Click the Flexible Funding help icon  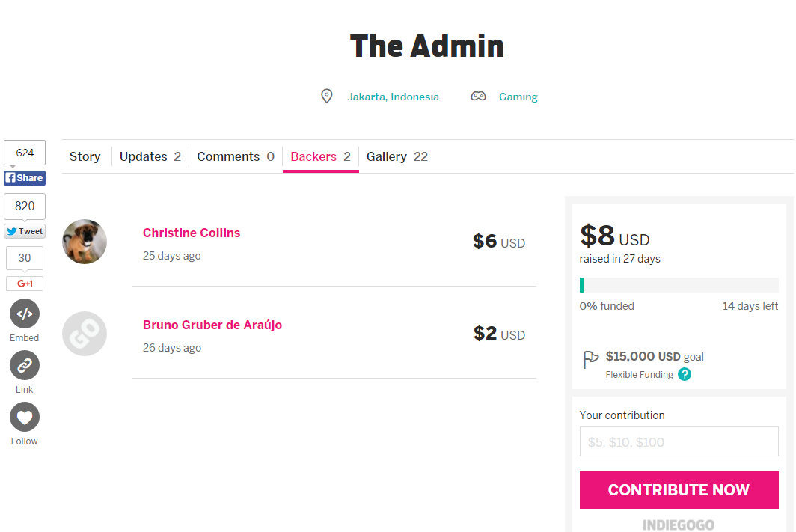click(x=685, y=375)
